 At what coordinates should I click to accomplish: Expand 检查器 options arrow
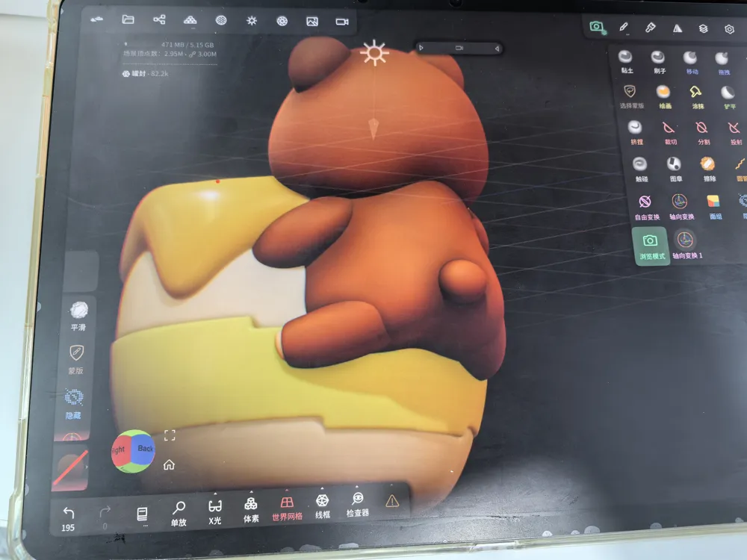(357, 487)
